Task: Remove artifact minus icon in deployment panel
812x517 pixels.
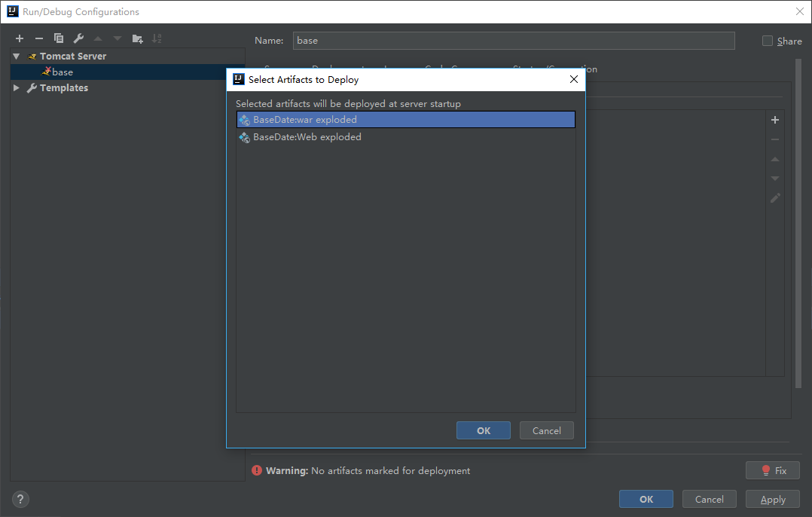Action: click(x=774, y=139)
